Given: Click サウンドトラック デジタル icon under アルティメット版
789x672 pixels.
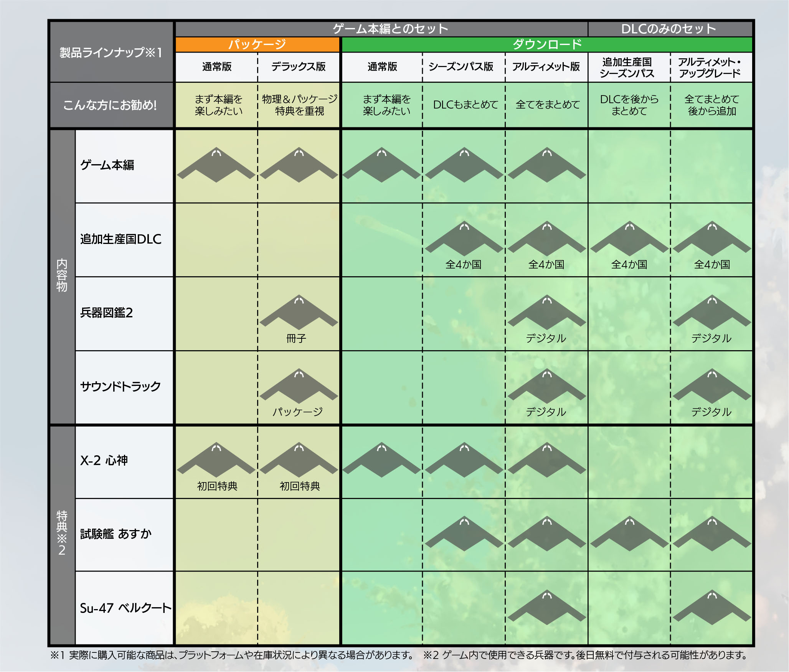Looking at the screenshot, I should point(547,386).
